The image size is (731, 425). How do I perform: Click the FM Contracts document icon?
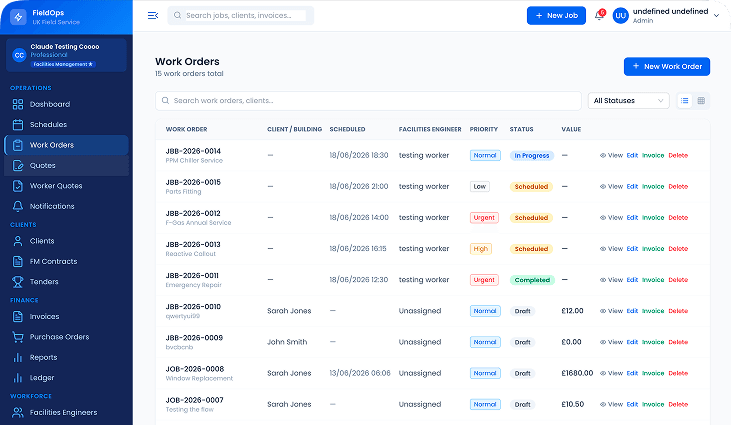(18, 261)
